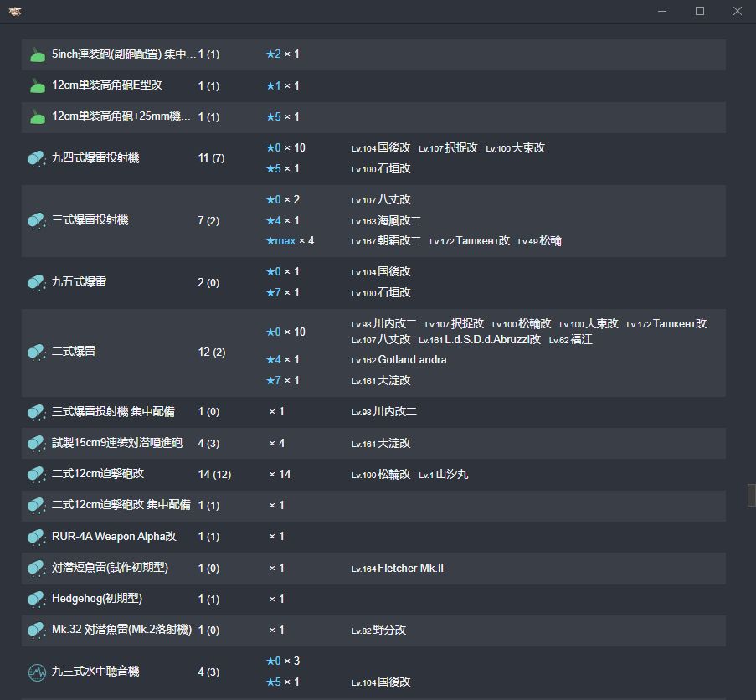Click the name Hedgehog(初期型)
This screenshot has width=756, height=700.
coord(97,599)
